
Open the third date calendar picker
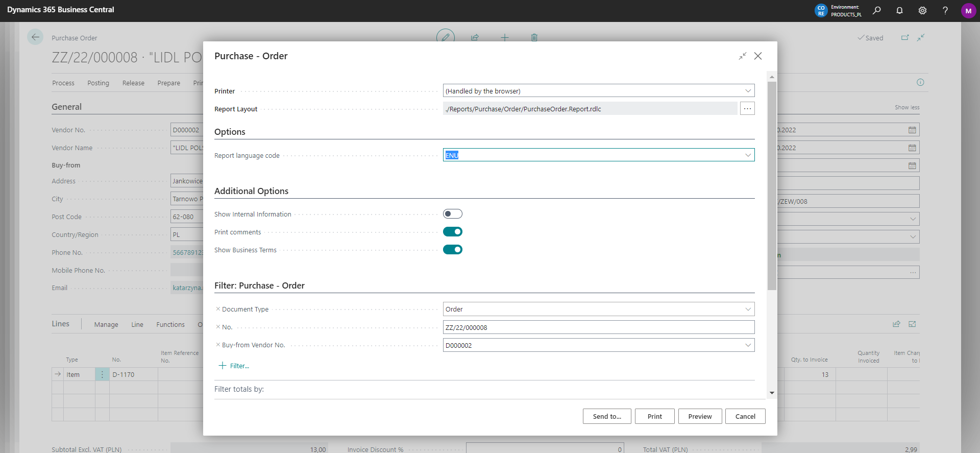pyautogui.click(x=912, y=165)
